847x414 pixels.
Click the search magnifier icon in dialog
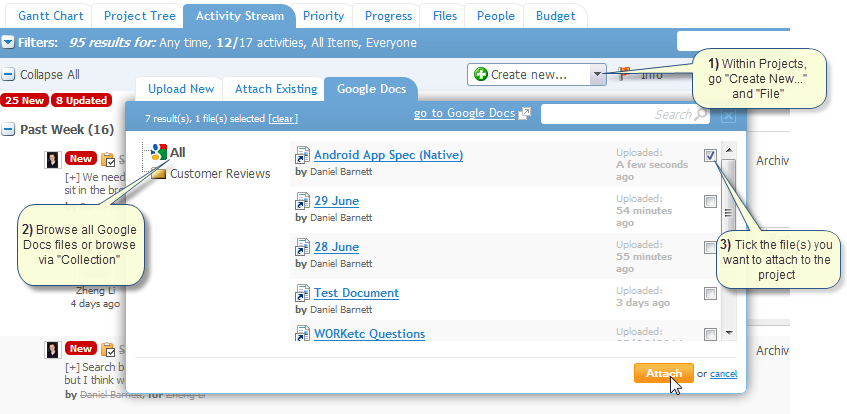click(701, 114)
